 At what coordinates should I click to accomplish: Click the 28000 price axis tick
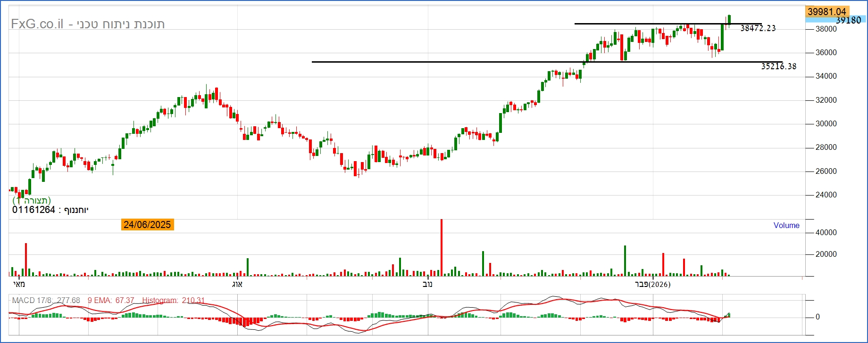826,147
